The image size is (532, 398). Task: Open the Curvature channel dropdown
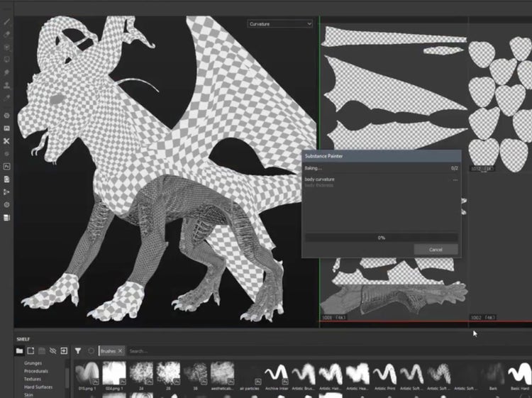pyautogui.click(x=280, y=23)
